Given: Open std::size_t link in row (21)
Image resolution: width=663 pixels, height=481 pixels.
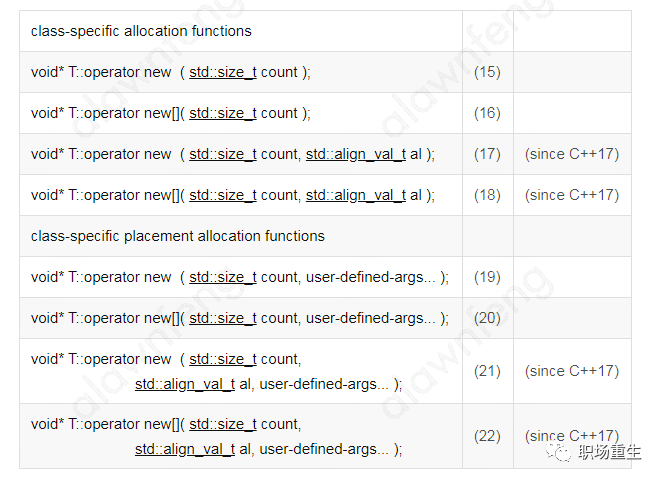Looking at the screenshot, I should point(222,359).
